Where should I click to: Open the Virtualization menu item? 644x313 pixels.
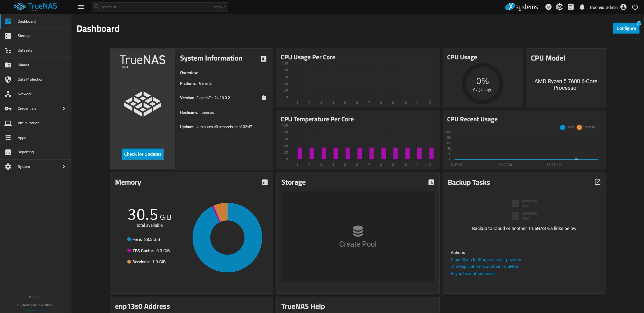36,123
